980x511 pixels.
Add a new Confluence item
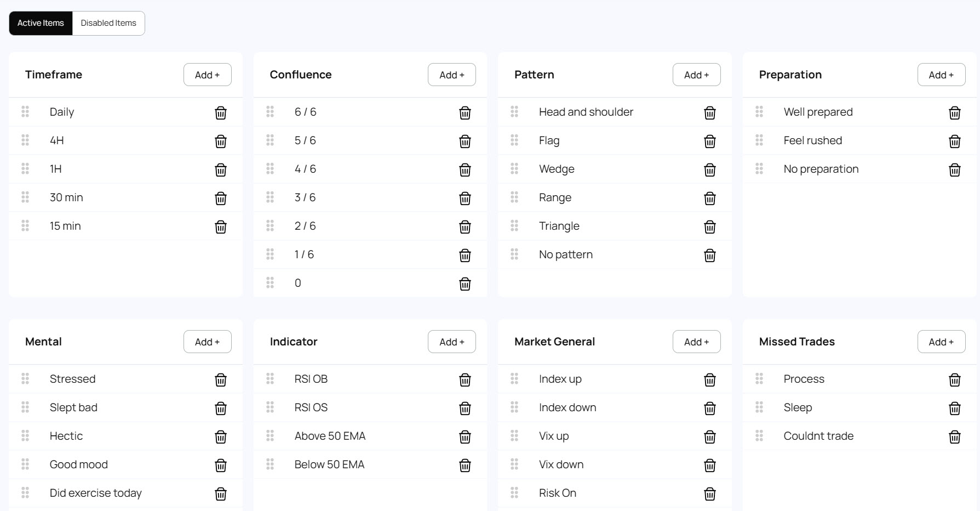pyautogui.click(x=451, y=75)
